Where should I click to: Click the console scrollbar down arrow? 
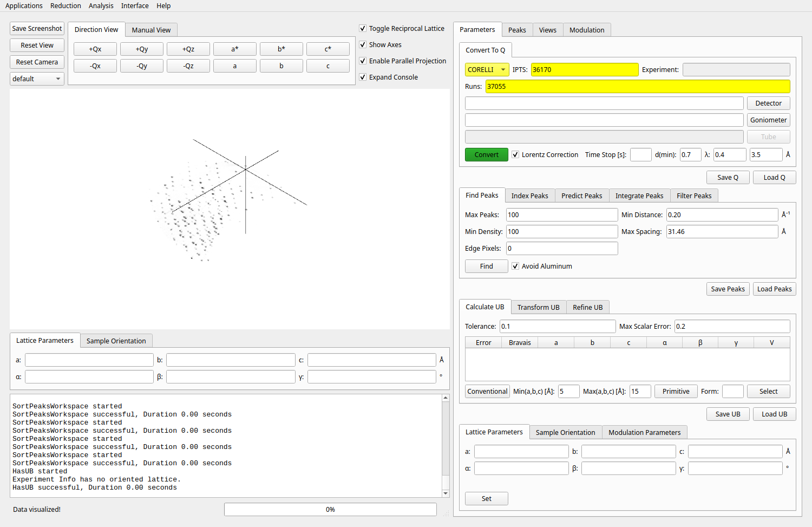click(x=446, y=493)
